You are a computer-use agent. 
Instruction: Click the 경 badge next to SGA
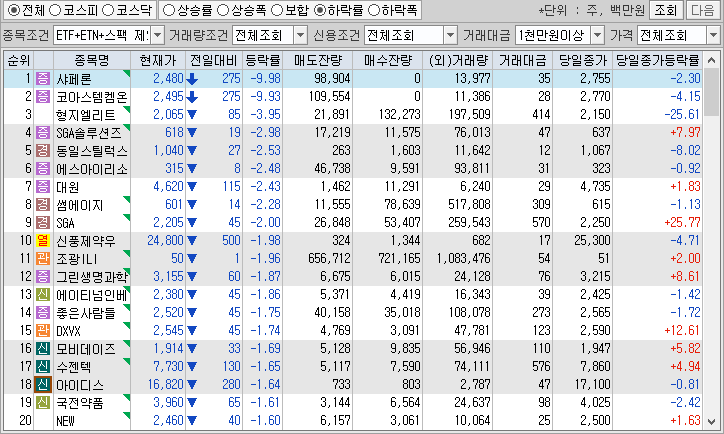43,223
